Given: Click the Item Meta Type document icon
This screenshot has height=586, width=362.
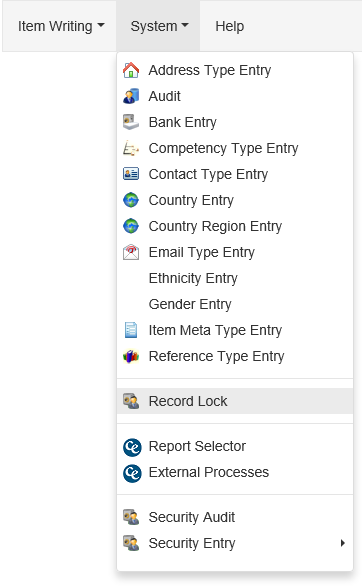Looking at the screenshot, I should point(131,330).
